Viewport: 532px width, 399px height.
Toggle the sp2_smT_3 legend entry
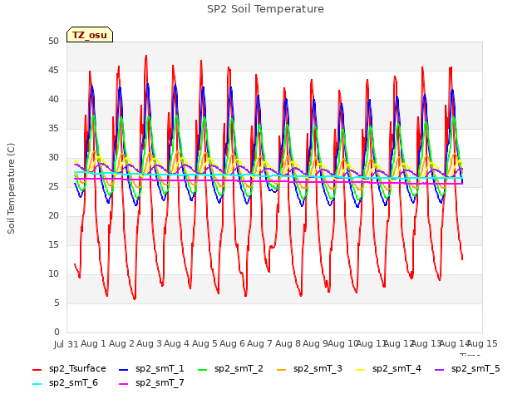tap(309, 369)
